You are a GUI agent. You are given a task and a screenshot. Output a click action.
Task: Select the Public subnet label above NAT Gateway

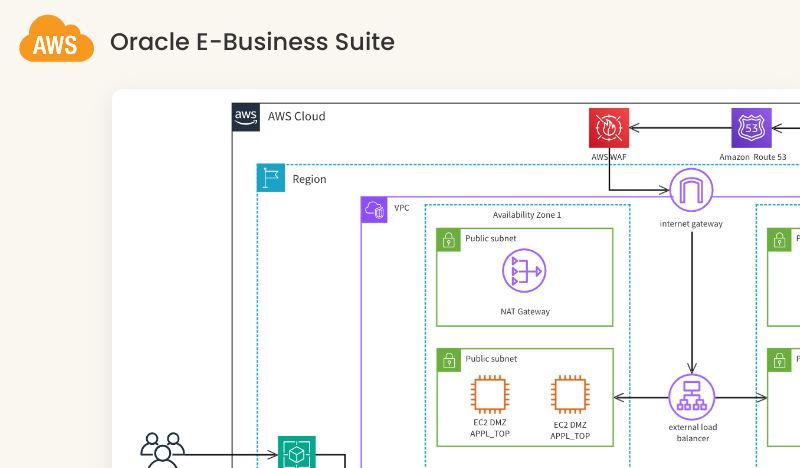pos(491,238)
